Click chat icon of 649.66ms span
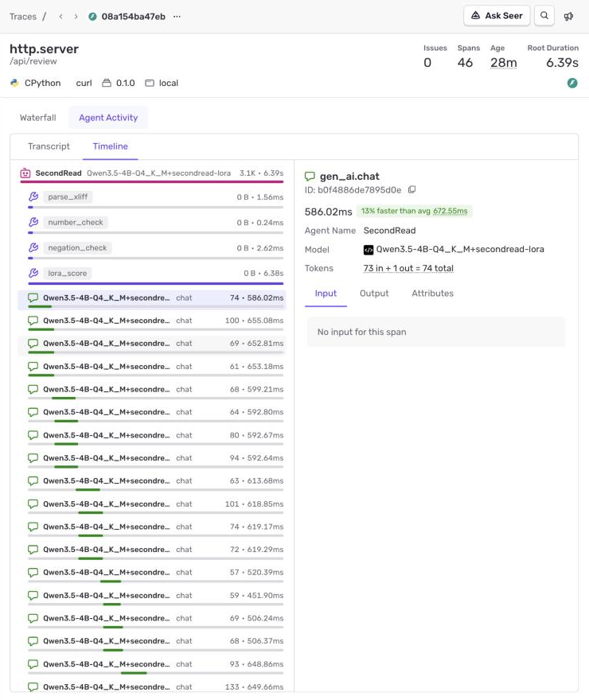Screen dimensions: 589x700 (x=33, y=686)
